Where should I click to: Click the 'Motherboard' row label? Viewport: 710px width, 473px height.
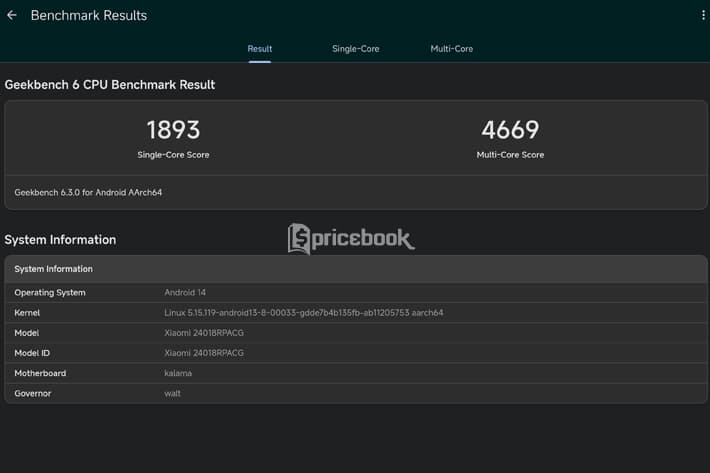pyautogui.click(x=40, y=373)
